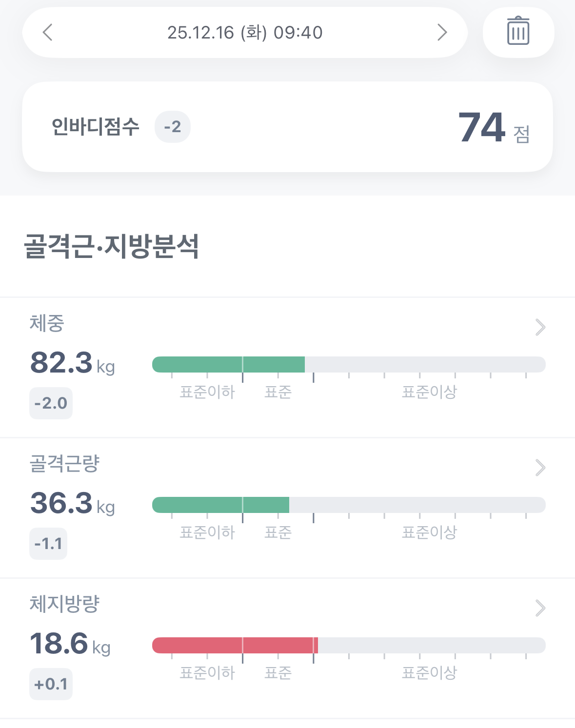
Task: Open the 체중 detail chevron
Action: 540,327
